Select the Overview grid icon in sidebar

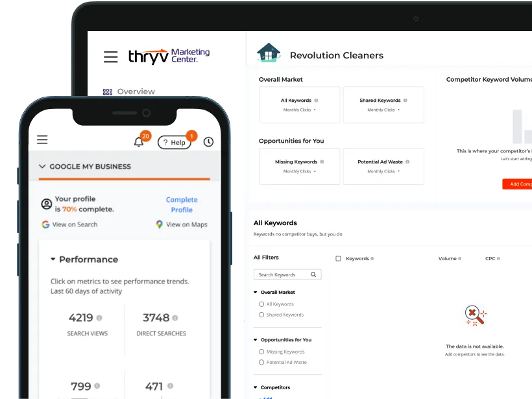click(107, 91)
